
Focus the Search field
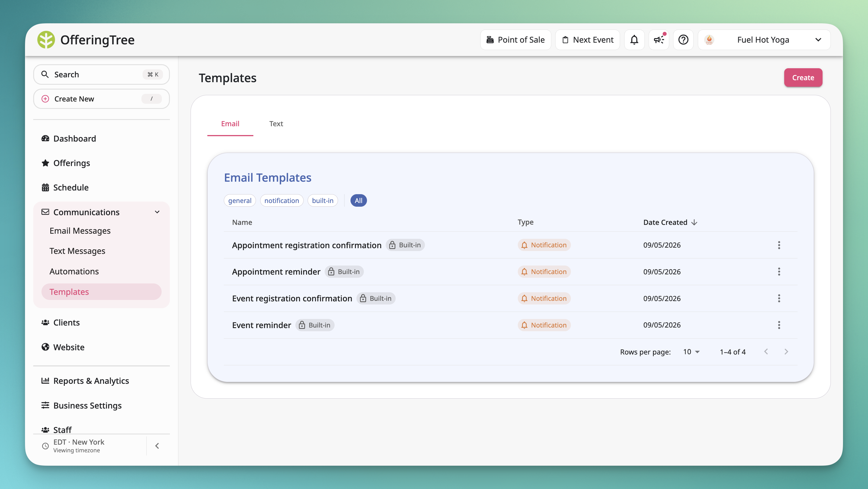click(x=101, y=74)
